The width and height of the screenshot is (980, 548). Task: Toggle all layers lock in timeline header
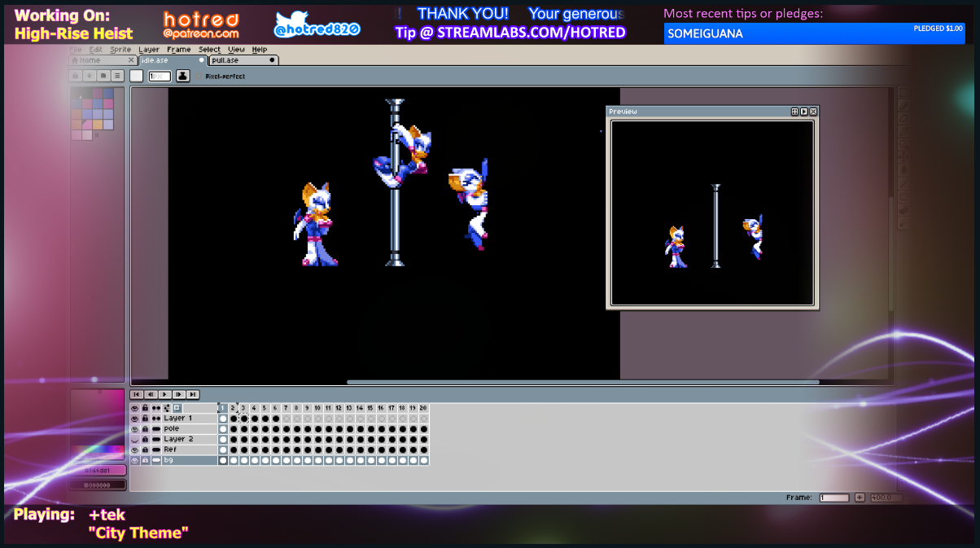click(145, 408)
